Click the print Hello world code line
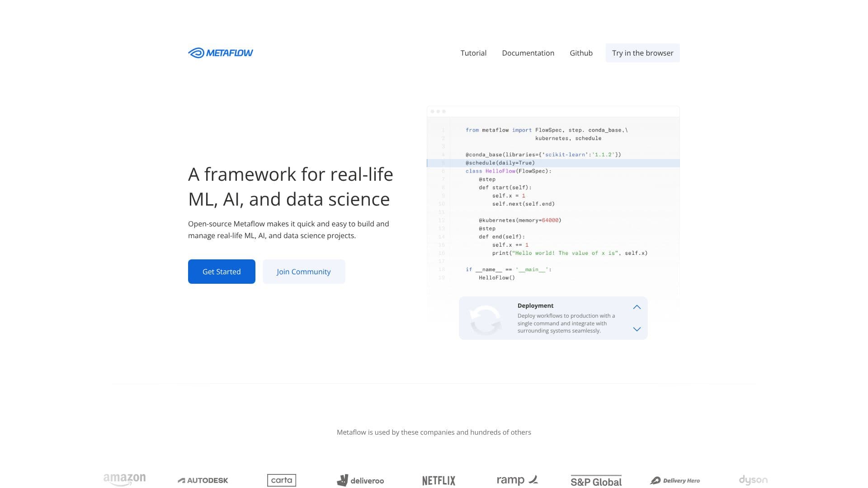 tap(570, 253)
